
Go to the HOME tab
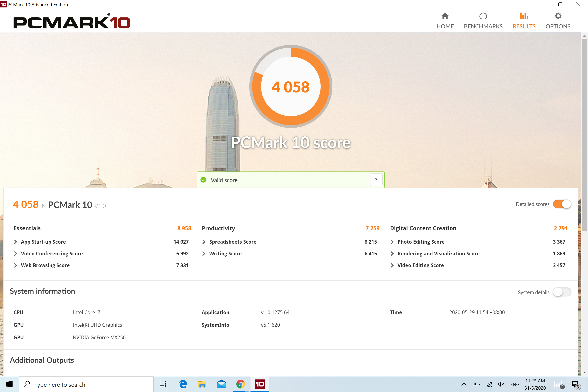[x=445, y=21]
